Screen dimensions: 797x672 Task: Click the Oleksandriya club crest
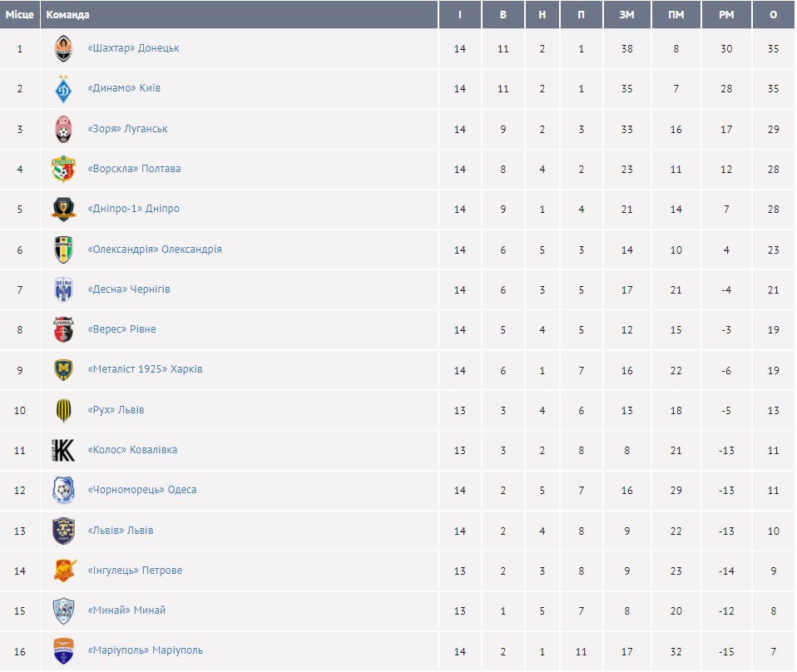tap(63, 250)
